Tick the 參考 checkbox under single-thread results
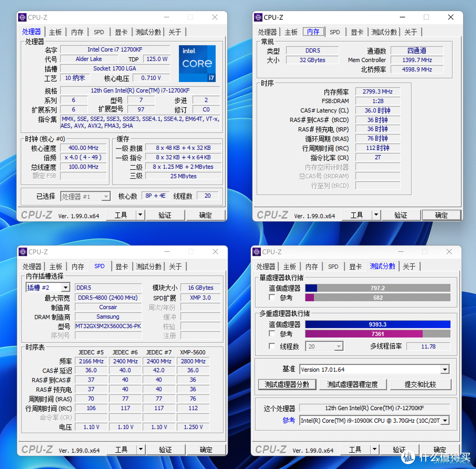This screenshot has height=469, width=476. click(272, 297)
